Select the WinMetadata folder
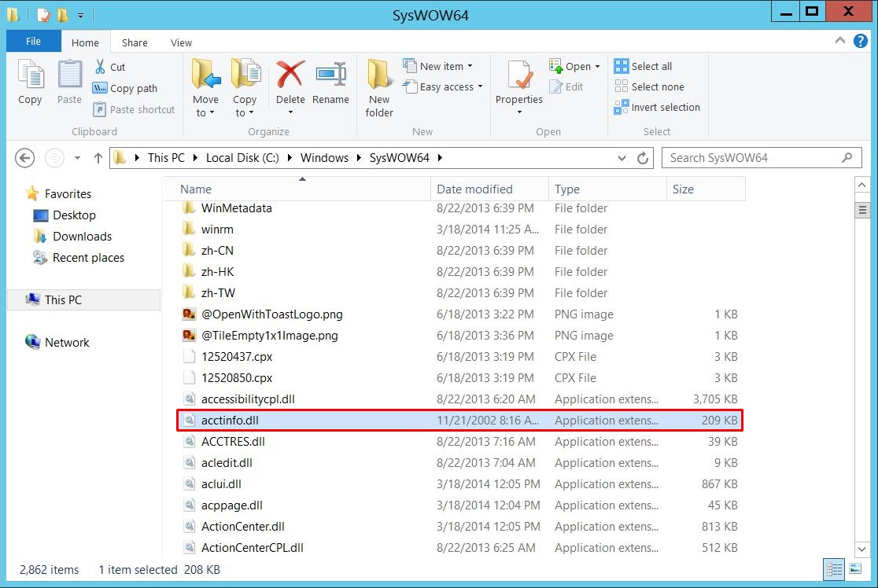This screenshot has width=878, height=588. [459, 208]
